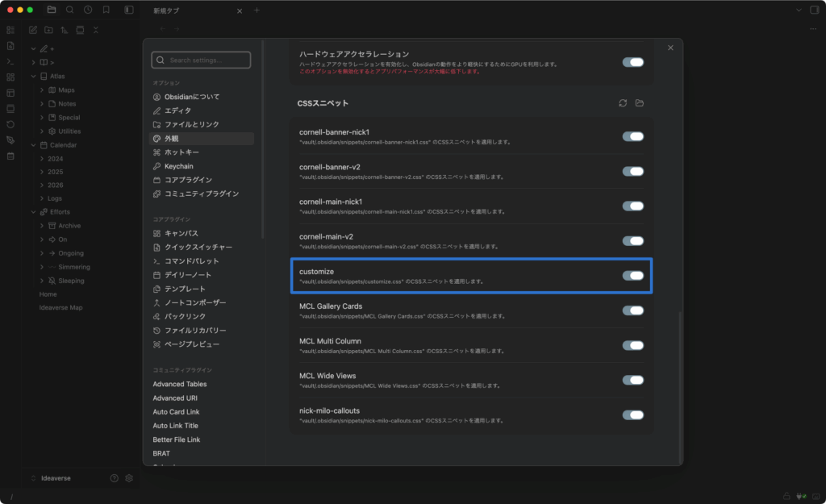Switch off the nick-milo-callouts snippet
Image resolution: width=826 pixels, height=504 pixels.
tap(633, 415)
